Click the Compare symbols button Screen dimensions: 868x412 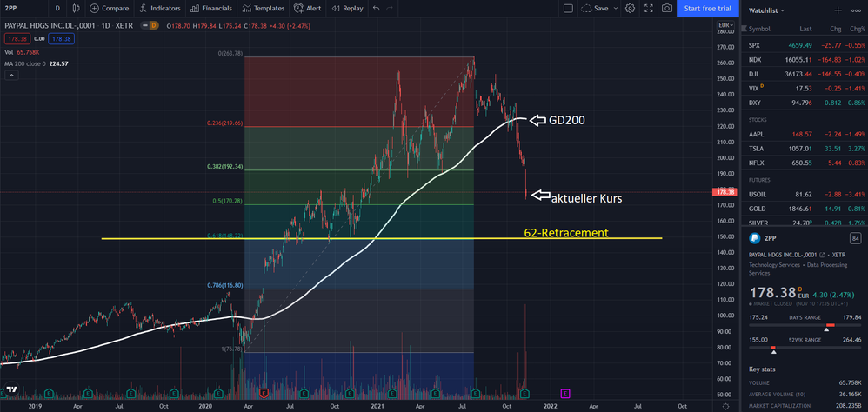tap(110, 9)
